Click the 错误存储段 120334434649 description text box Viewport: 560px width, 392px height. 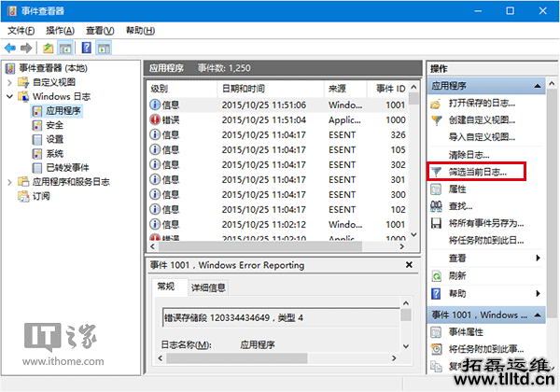point(282,317)
